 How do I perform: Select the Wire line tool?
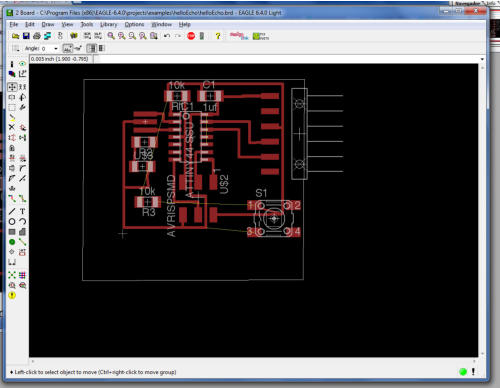[12, 211]
